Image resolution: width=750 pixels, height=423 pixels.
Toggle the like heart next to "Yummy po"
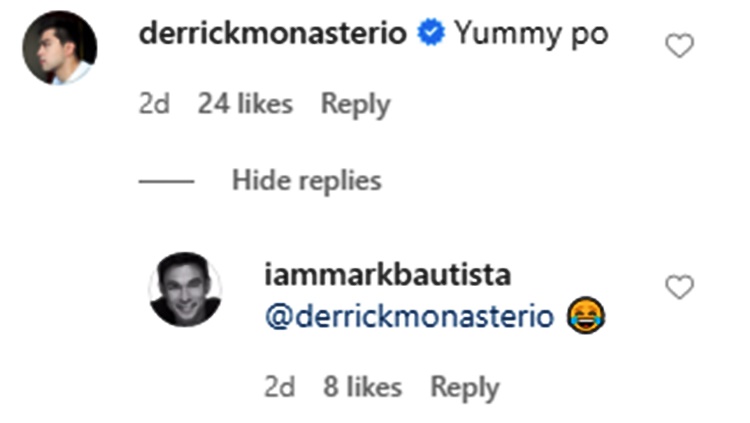point(679,45)
